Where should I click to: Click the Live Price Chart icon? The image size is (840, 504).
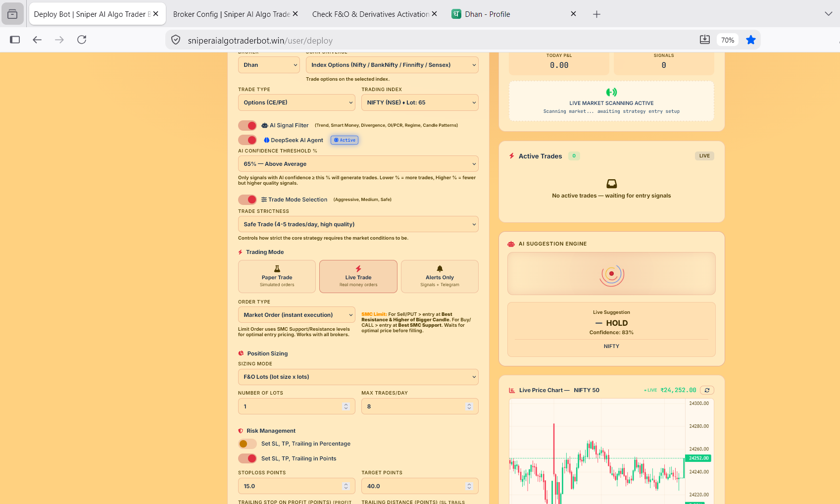click(x=512, y=390)
